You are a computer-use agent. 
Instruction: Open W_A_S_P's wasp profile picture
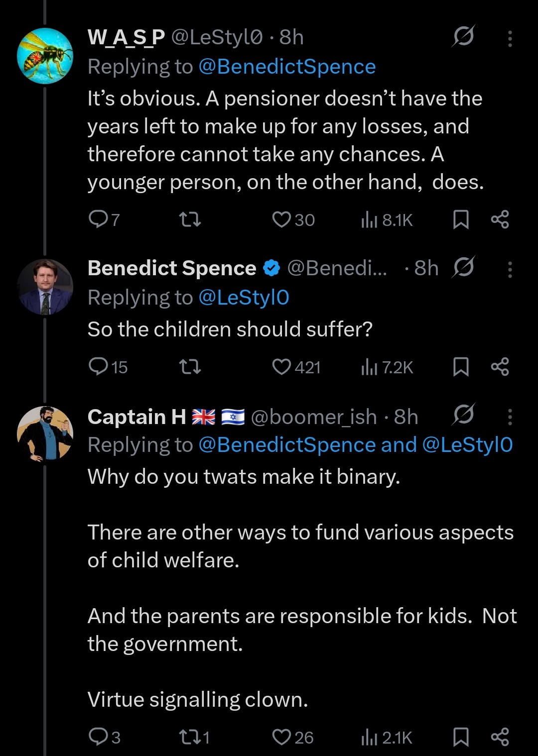pos(45,56)
